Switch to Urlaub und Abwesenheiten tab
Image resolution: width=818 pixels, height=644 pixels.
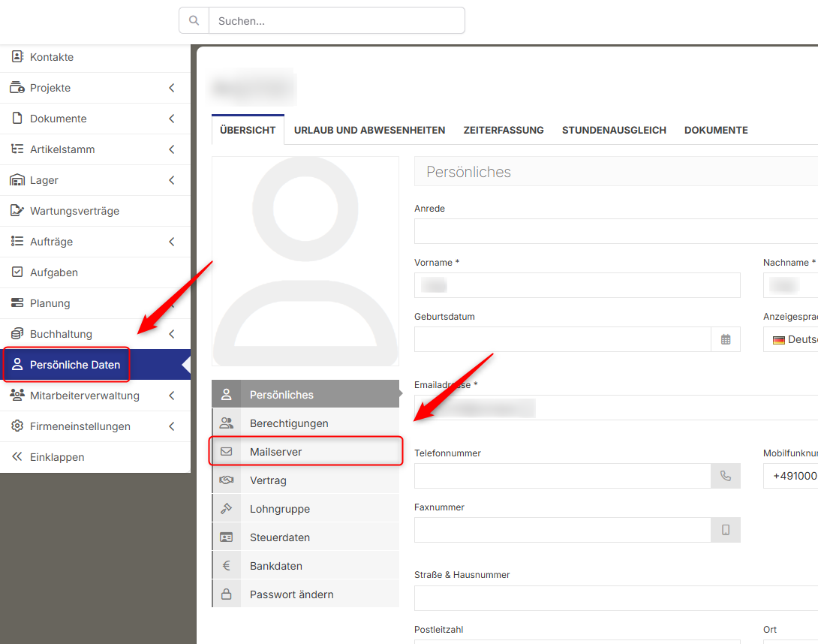[369, 130]
